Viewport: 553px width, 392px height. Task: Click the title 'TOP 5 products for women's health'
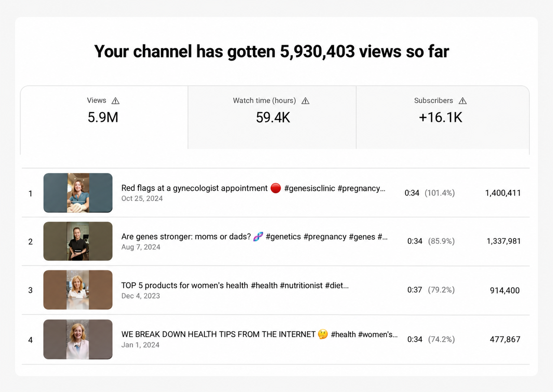coord(185,285)
